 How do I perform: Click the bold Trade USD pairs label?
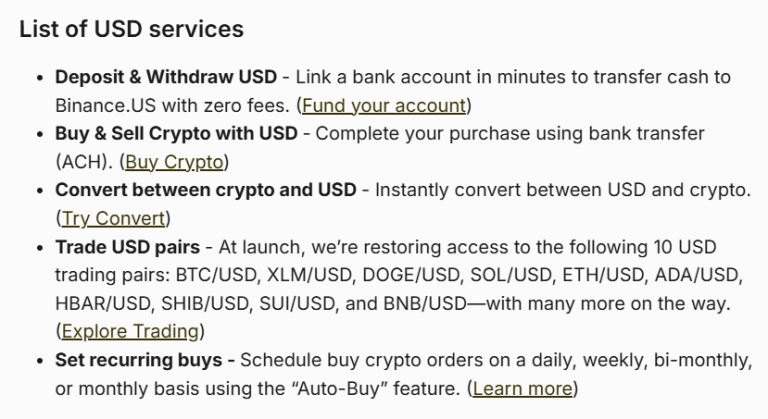(127, 247)
